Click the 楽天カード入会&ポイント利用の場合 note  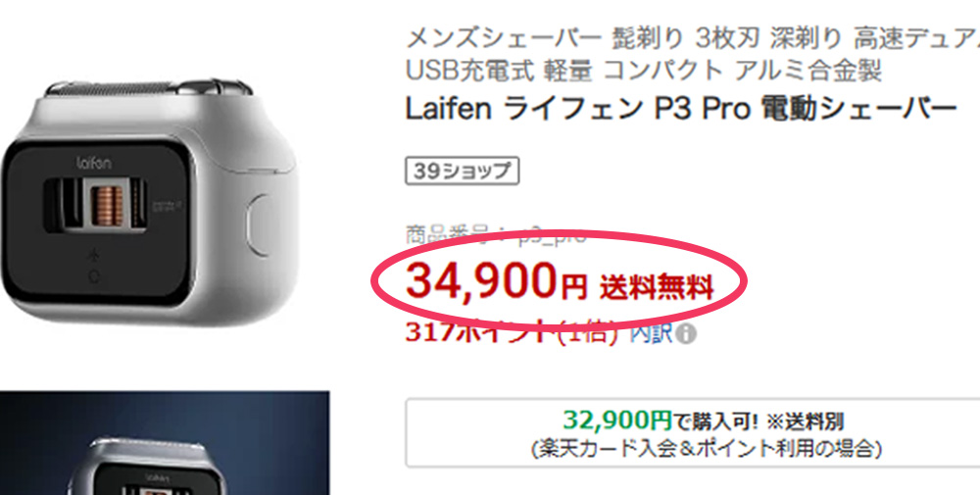(x=707, y=448)
